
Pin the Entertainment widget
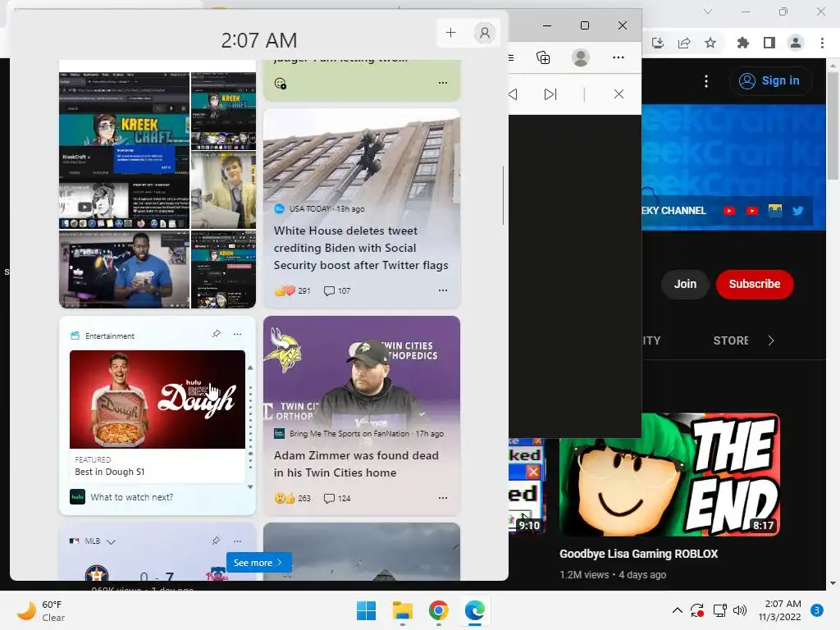217,334
